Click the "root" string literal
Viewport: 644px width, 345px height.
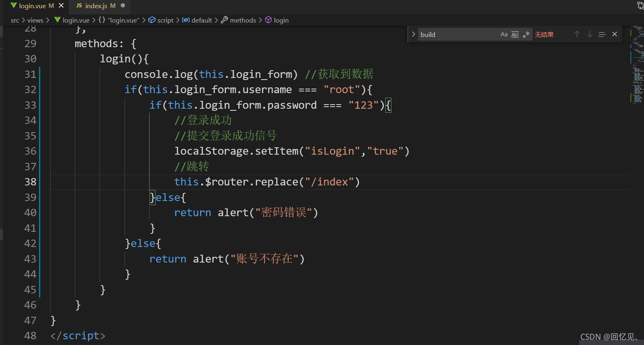(342, 89)
